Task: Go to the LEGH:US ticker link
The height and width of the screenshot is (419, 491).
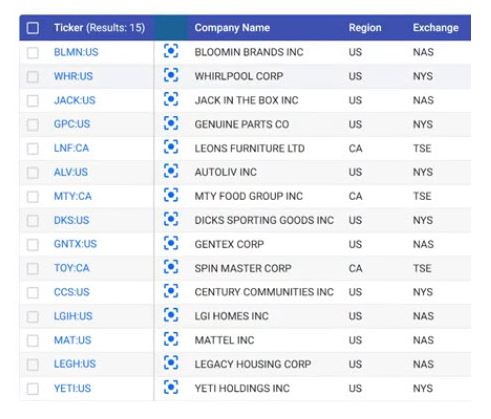Action: tap(75, 364)
